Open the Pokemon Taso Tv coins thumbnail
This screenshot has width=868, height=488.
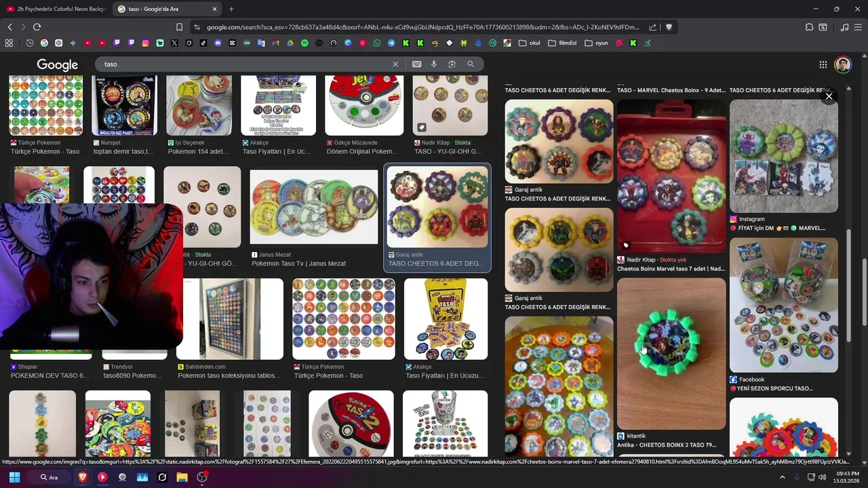coord(314,207)
